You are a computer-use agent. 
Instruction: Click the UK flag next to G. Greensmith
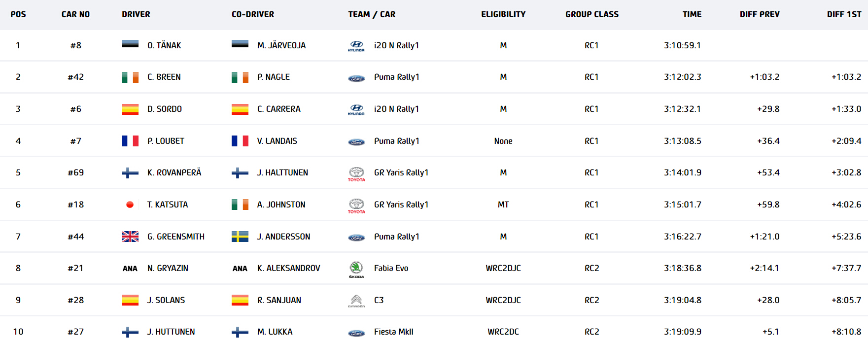click(x=130, y=237)
